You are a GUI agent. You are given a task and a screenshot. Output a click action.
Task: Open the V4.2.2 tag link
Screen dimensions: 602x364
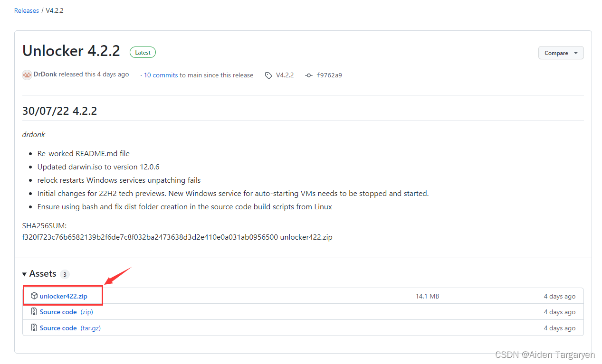(x=285, y=75)
